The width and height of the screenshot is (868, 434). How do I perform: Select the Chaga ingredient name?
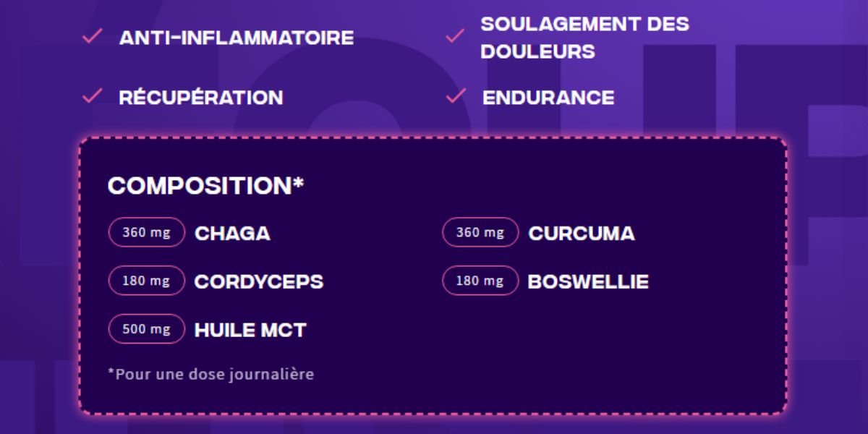point(232,234)
